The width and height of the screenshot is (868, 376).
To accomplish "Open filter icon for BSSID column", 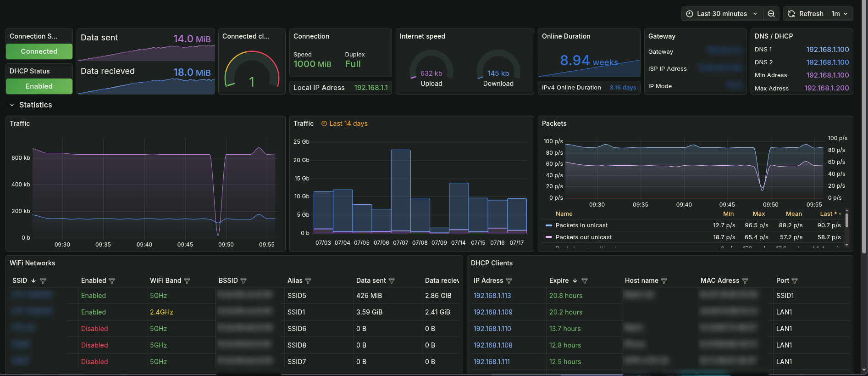I will pyautogui.click(x=243, y=281).
